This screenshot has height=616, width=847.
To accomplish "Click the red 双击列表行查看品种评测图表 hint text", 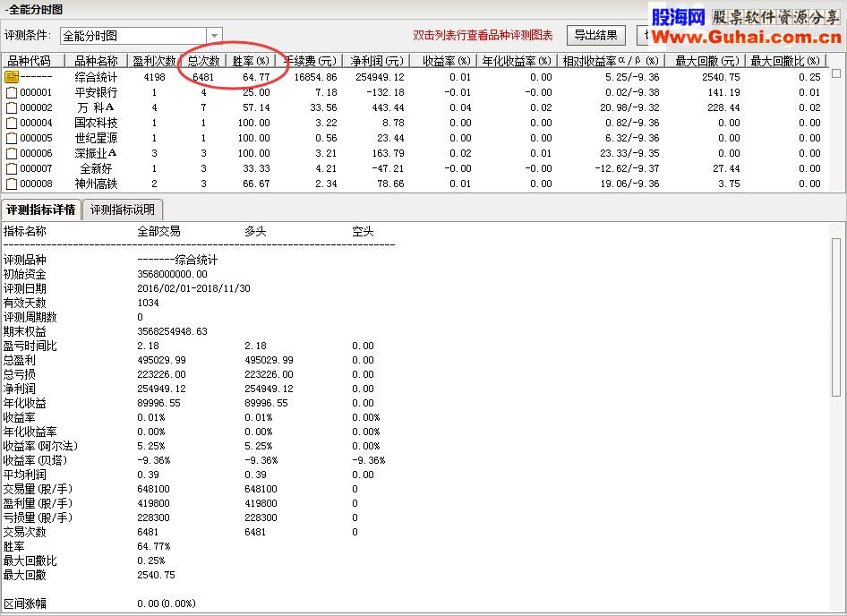I will coord(483,36).
